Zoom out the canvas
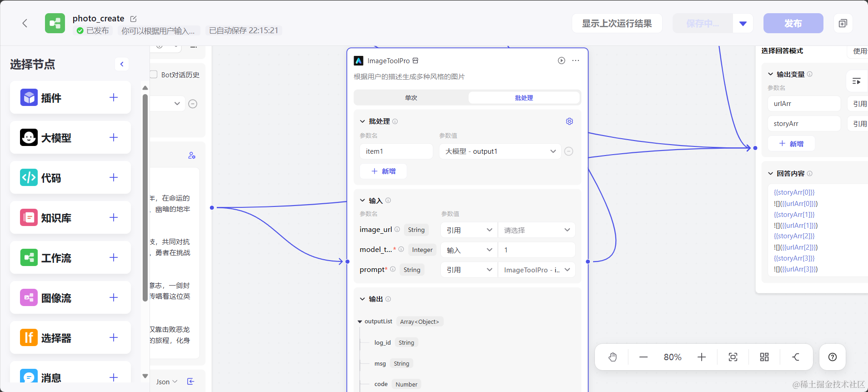Screen dimensions: 868x392 (644, 357)
